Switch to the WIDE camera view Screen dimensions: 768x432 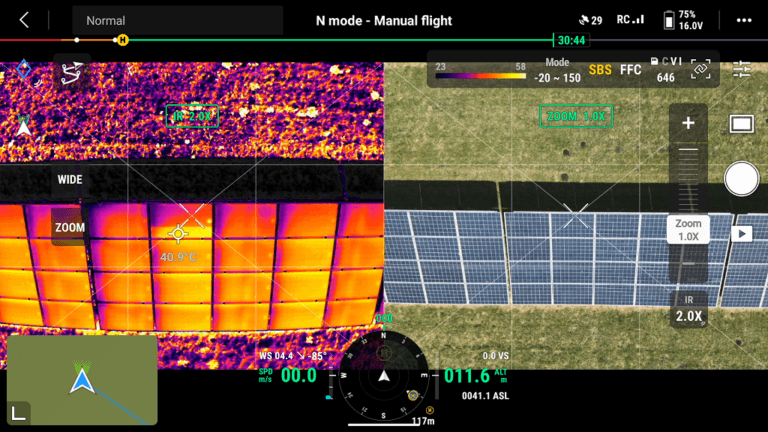point(70,180)
